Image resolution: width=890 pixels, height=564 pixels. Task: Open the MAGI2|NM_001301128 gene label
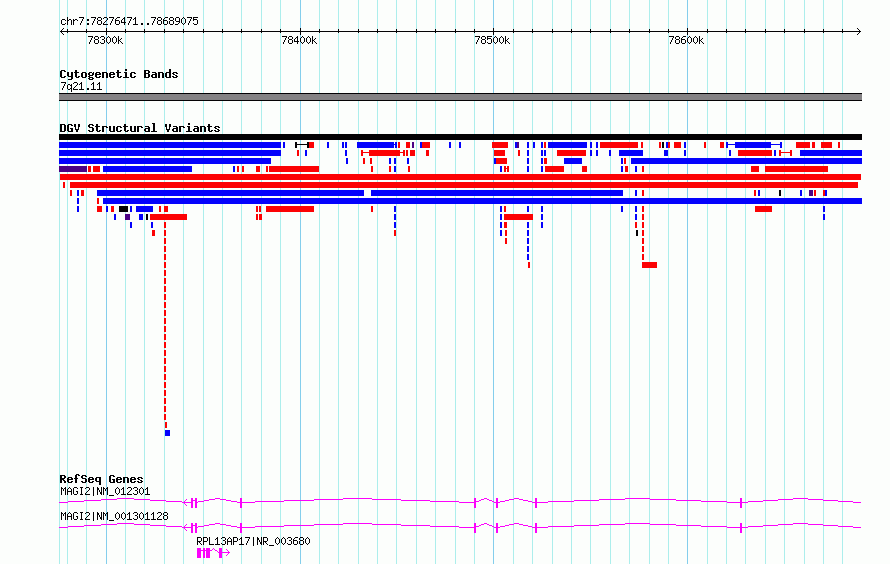pyautogui.click(x=114, y=516)
